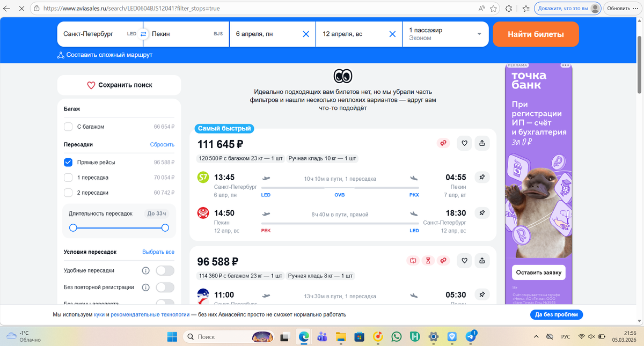
Task: Go back in the browser
Action: coord(6,9)
